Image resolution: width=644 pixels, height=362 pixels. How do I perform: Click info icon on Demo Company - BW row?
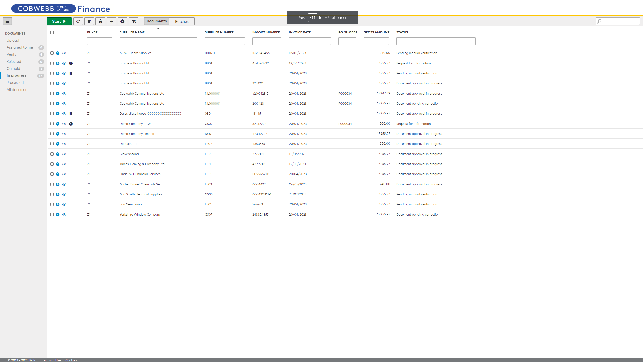[x=71, y=124]
